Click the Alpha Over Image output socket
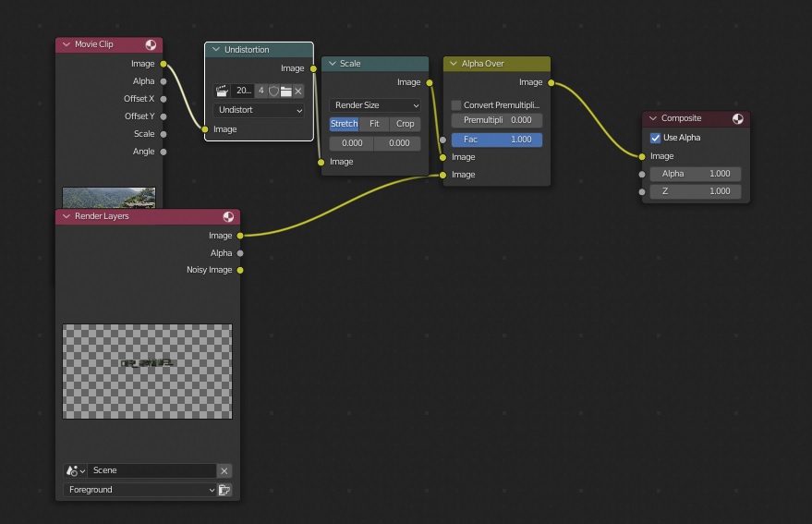The height and width of the screenshot is (524, 812). click(x=551, y=82)
